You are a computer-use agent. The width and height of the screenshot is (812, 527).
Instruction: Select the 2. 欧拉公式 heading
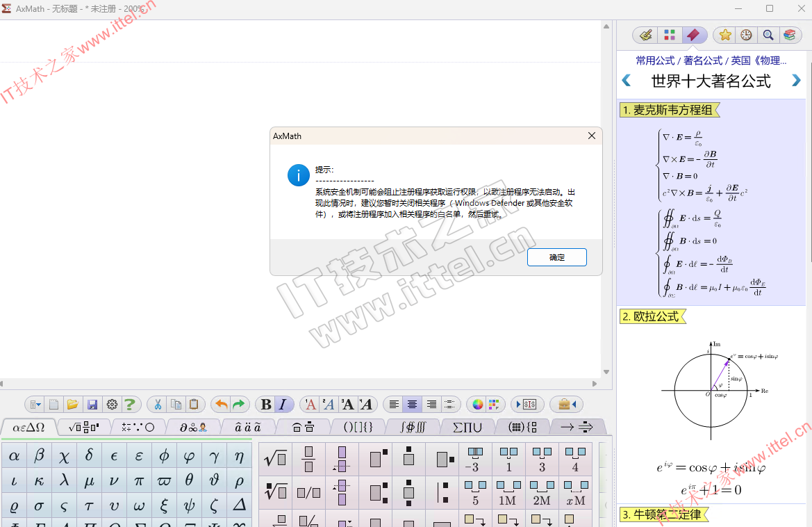coord(652,316)
